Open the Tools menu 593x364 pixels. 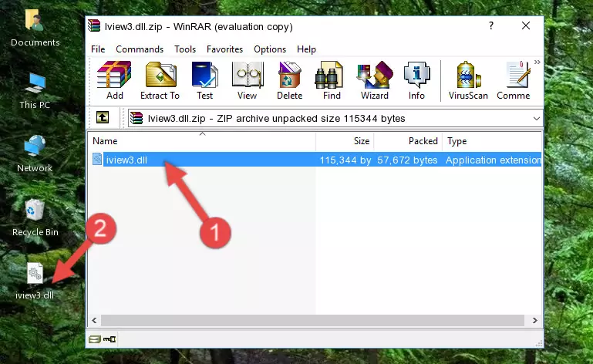coord(185,49)
